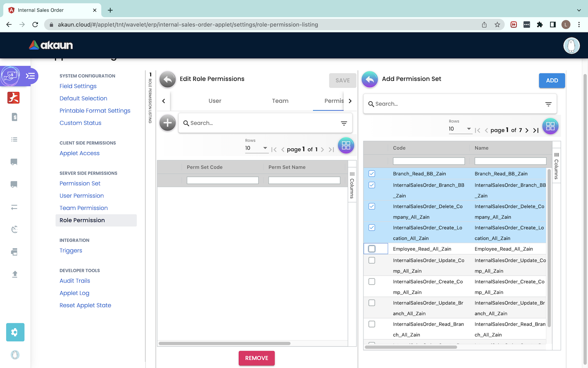Click the blue ADD button
Viewport: 588px width, 368px height.
point(552,81)
